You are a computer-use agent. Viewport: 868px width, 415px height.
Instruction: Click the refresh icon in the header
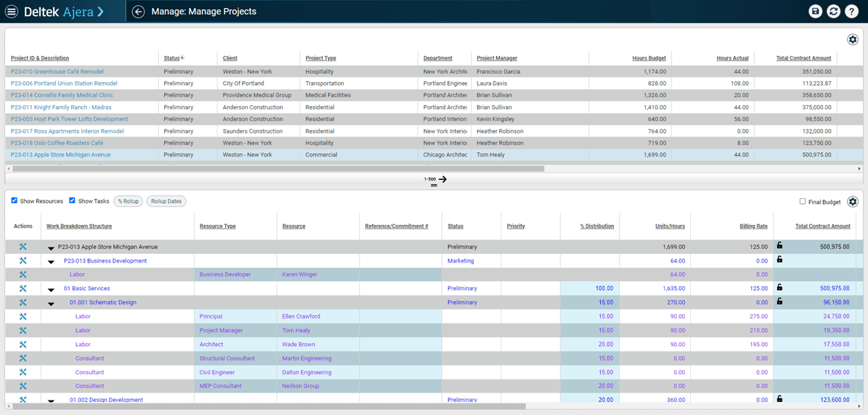[x=834, y=12]
